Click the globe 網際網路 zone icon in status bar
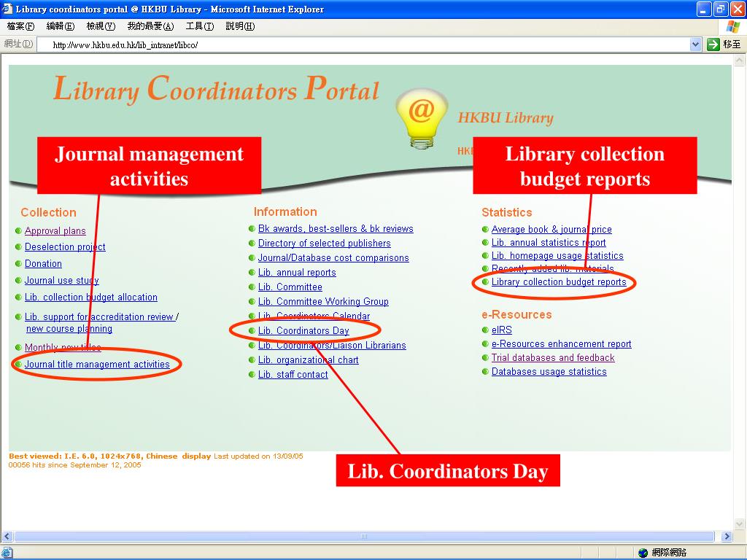 pos(643,553)
